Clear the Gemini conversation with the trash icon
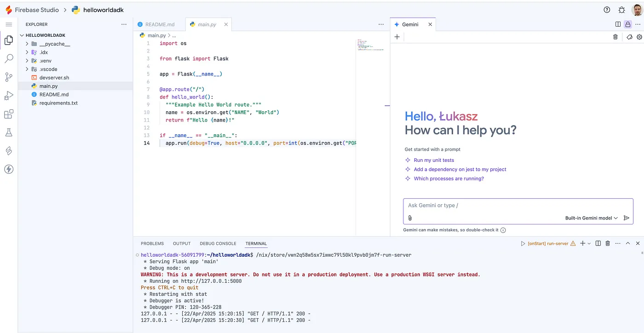 point(615,37)
